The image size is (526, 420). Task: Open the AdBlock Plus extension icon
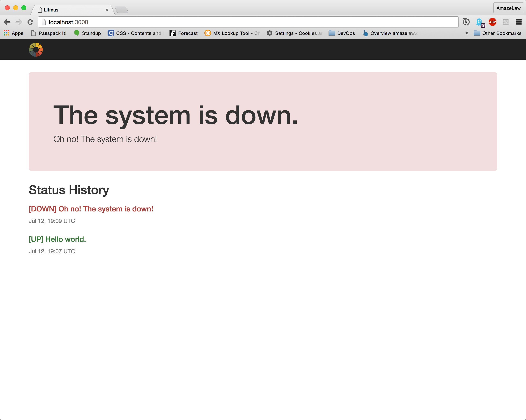492,22
